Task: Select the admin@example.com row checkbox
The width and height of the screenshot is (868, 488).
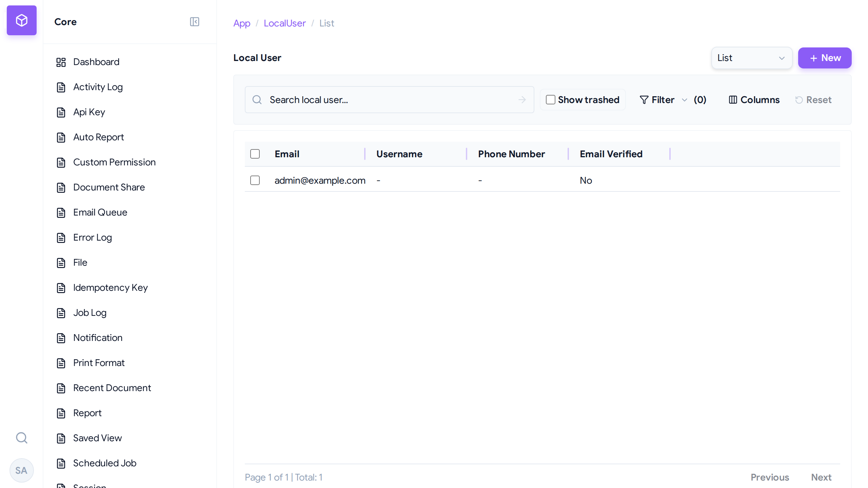Action: tap(255, 180)
